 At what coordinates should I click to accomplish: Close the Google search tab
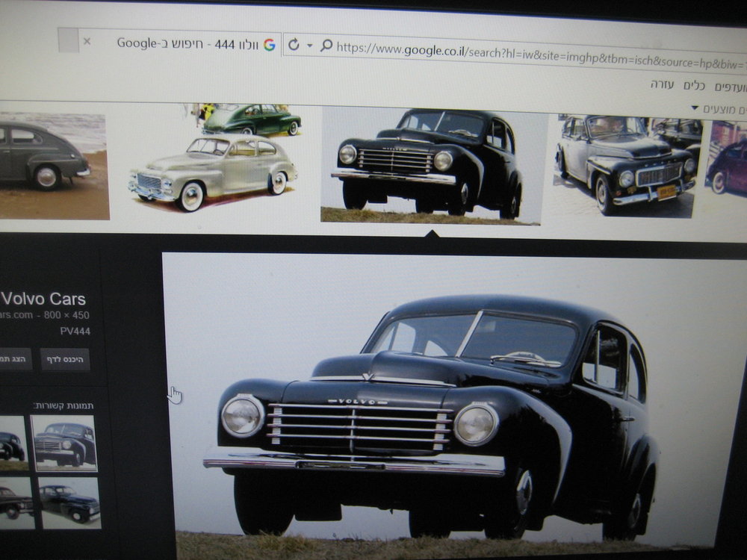coord(87,41)
